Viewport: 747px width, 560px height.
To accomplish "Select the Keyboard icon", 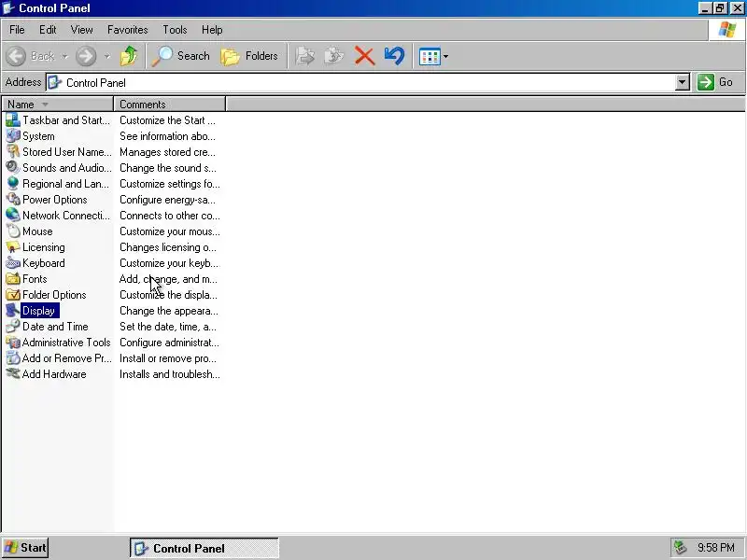I will pyautogui.click(x=13, y=263).
